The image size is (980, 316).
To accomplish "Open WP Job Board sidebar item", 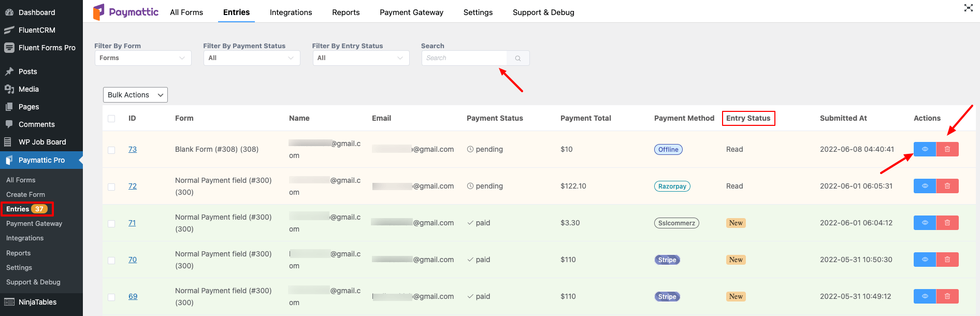I will [x=41, y=142].
